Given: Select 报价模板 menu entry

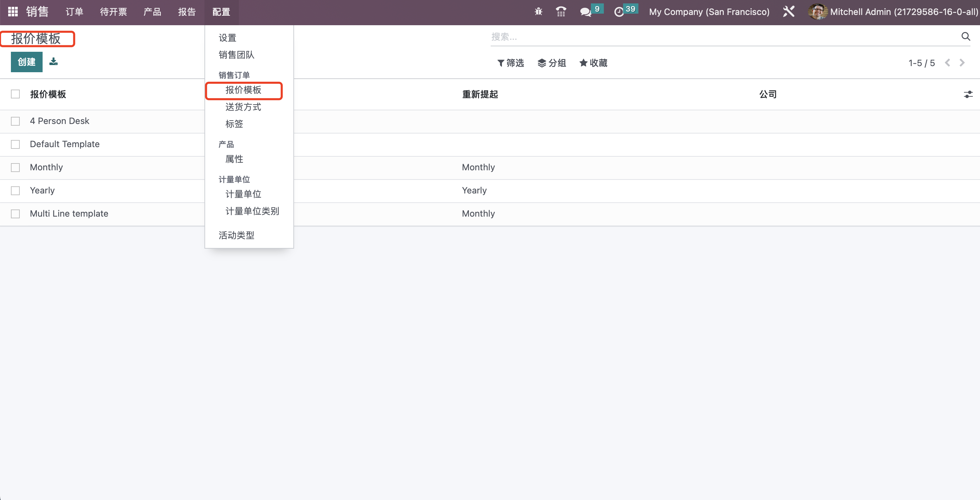Looking at the screenshot, I should pos(244,90).
